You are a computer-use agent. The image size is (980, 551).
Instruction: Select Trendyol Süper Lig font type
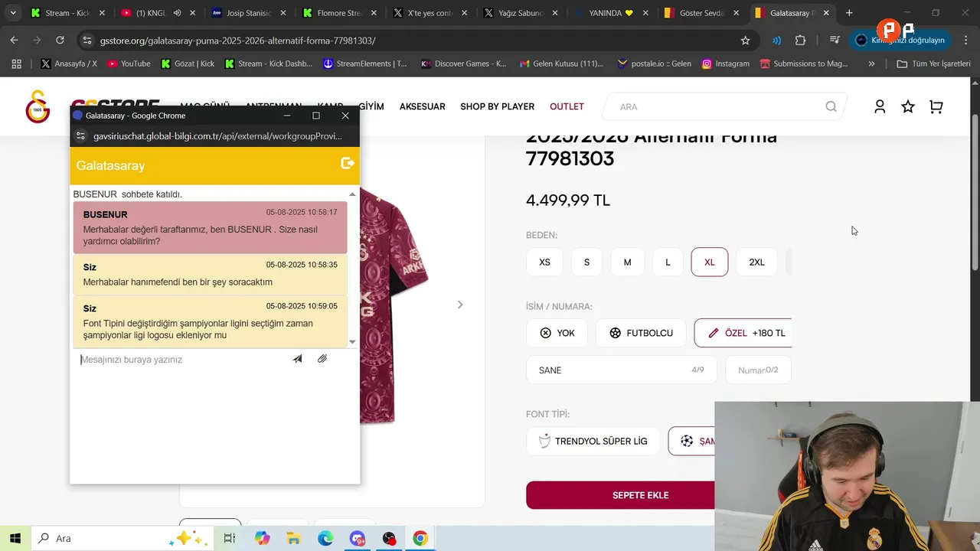click(x=593, y=441)
